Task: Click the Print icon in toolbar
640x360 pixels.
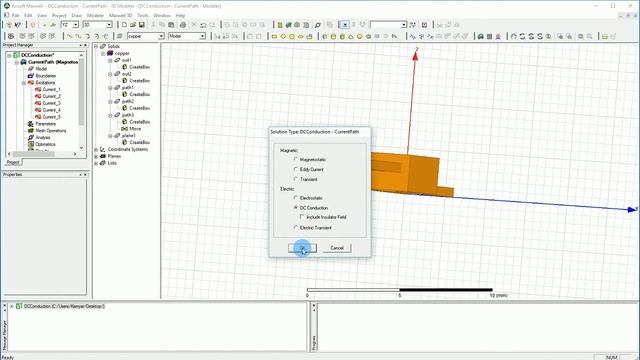Action: tap(183, 25)
